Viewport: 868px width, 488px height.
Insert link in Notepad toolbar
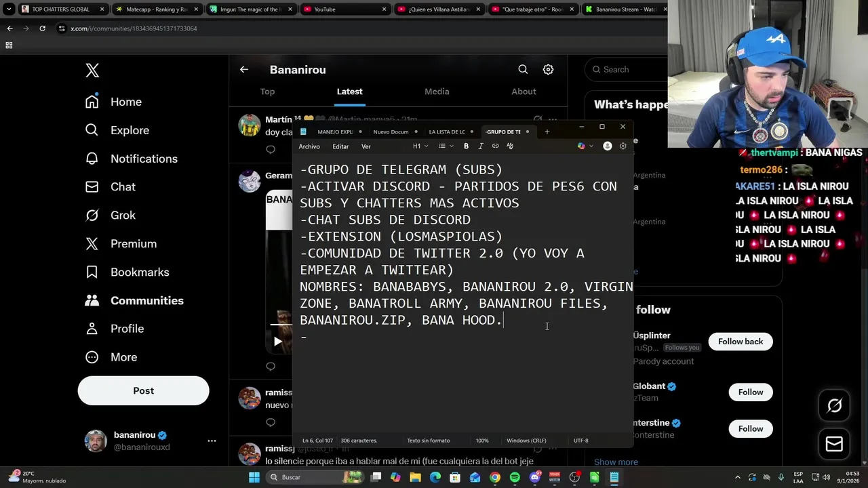tap(495, 146)
